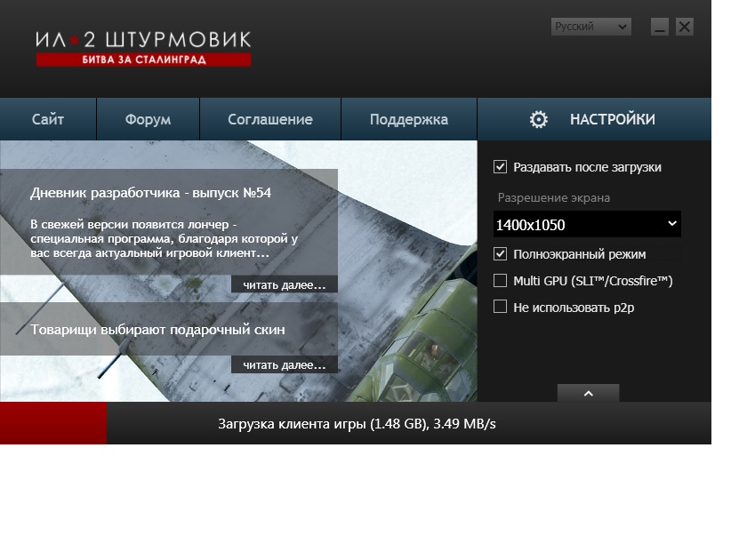The width and height of the screenshot is (747, 560).
Task: Click the red download progress bar
Action: (x=53, y=423)
